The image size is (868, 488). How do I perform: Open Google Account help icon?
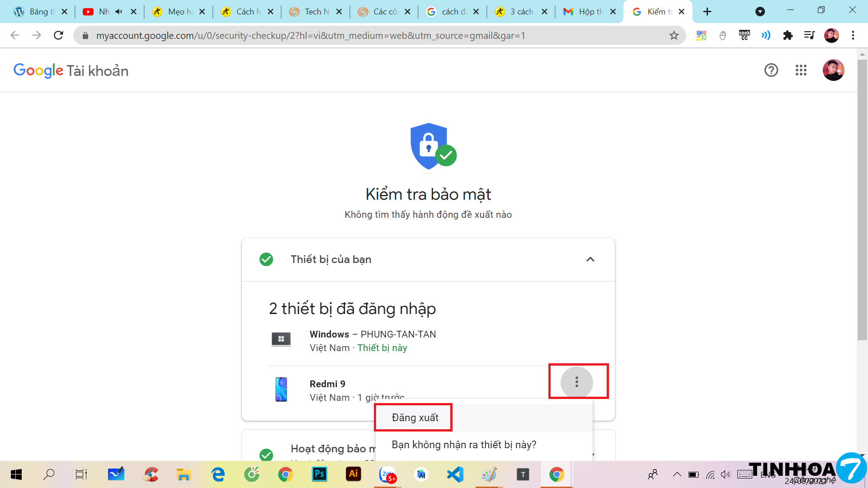tap(771, 70)
